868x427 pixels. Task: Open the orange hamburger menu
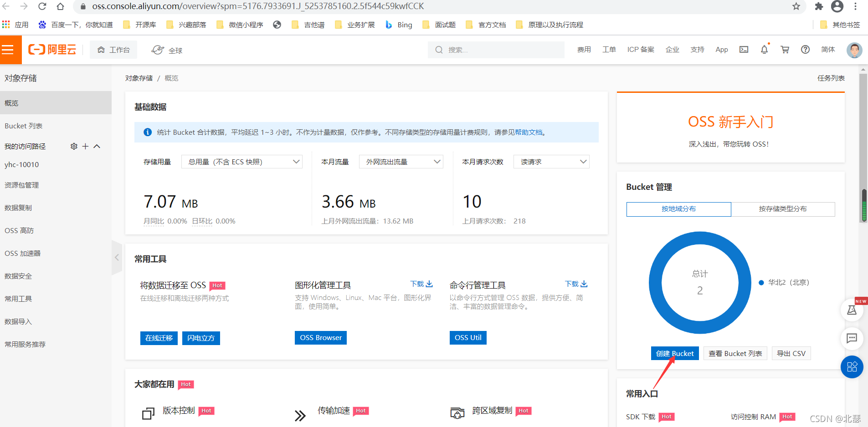(10, 50)
